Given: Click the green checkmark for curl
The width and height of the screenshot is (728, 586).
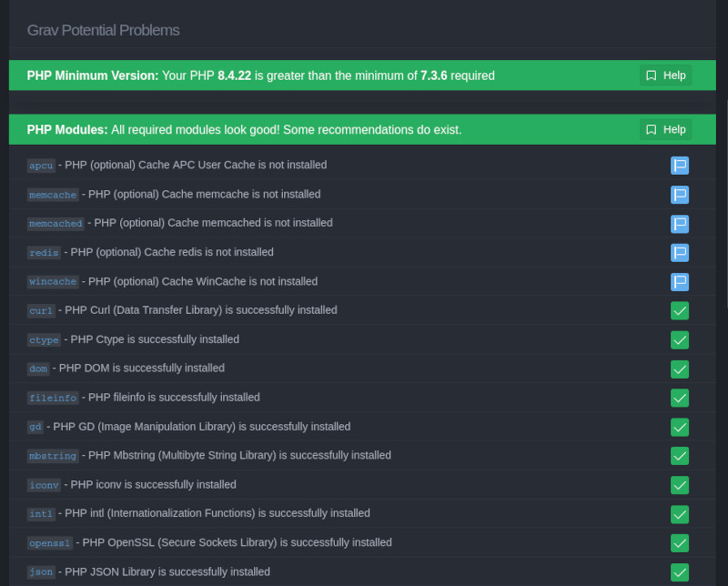Looking at the screenshot, I should pyautogui.click(x=679, y=310).
